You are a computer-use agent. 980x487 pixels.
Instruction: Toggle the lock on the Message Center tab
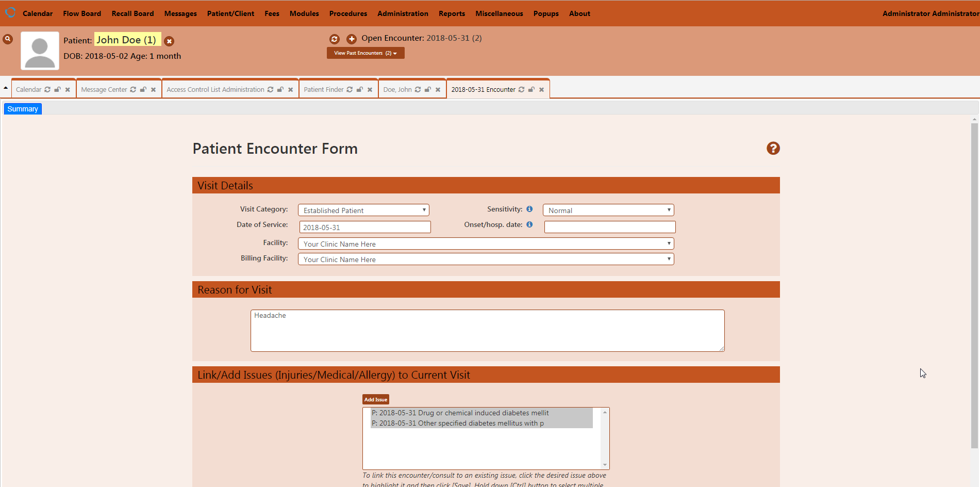143,89
